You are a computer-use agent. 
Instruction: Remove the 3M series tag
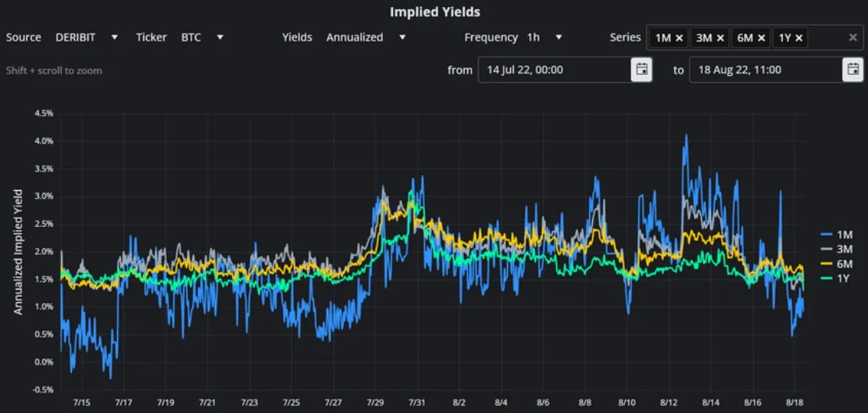coord(720,38)
